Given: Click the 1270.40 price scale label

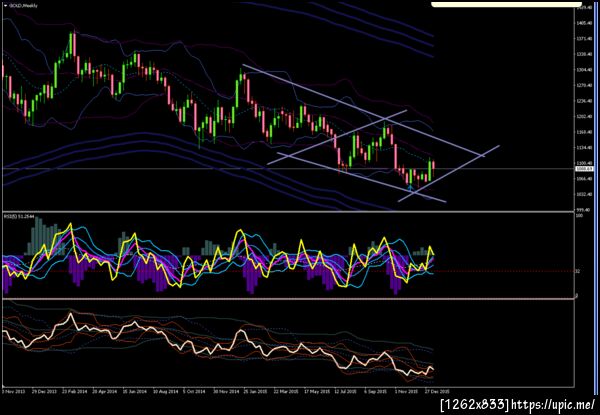Looking at the screenshot, I should 584,85.
